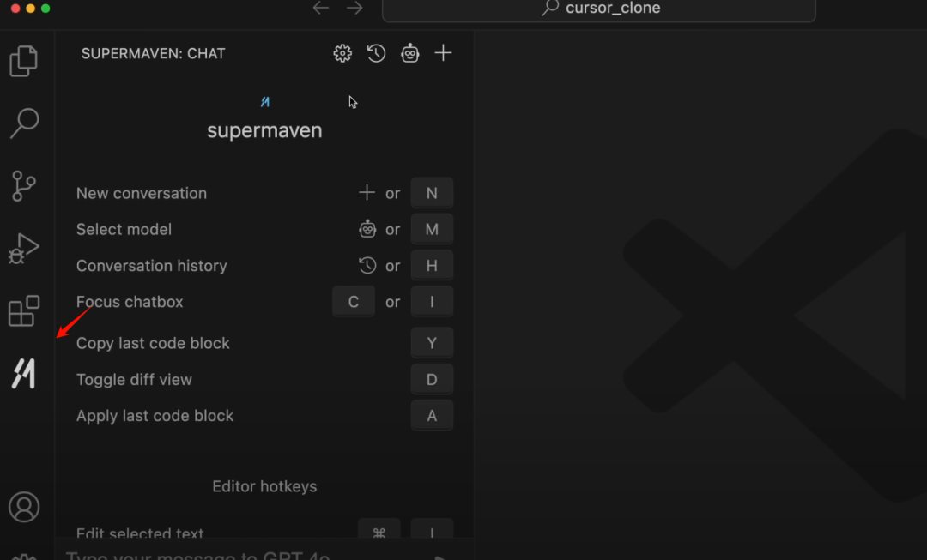Close the window with red button

pos(15,9)
